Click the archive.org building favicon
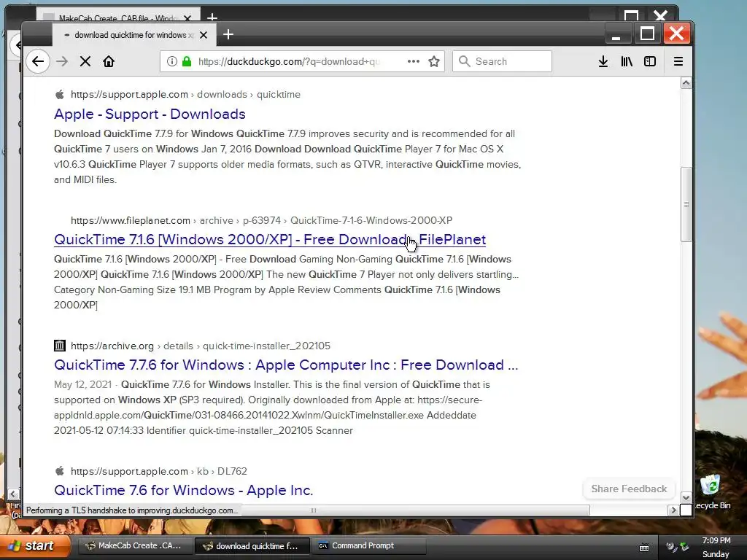 tap(60, 346)
